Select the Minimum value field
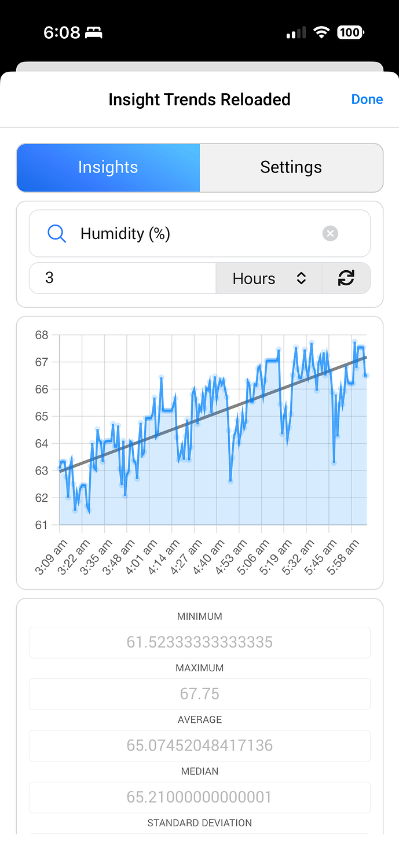Image resolution: width=399 pixels, height=868 pixels. pyautogui.click(x=199, y=642)
